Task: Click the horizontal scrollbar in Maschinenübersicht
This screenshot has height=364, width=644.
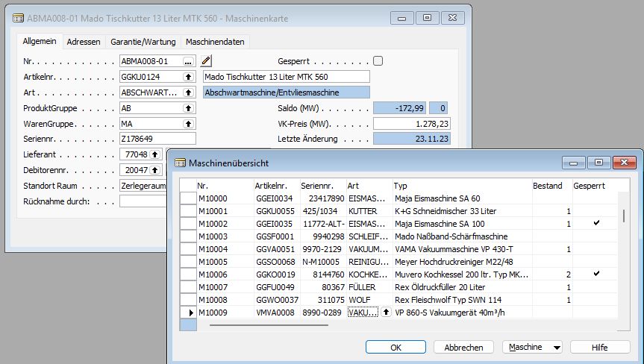Action: [269, 325]
